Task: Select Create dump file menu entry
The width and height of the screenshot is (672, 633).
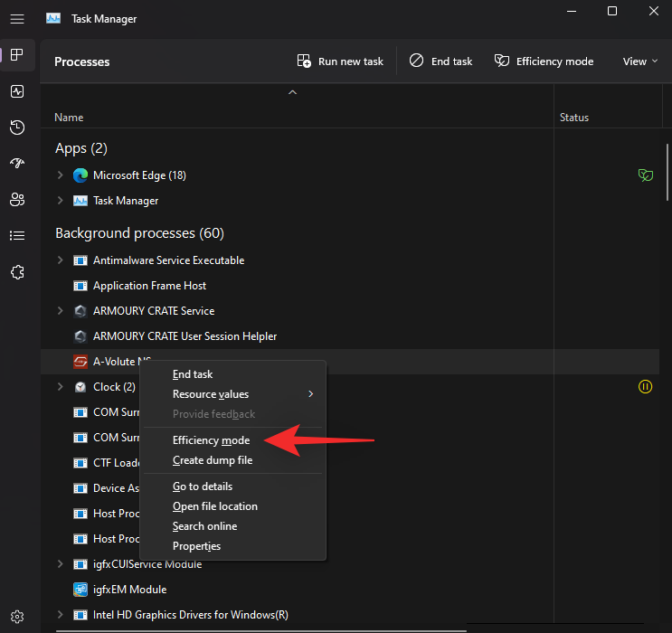Action: point(213,460)
